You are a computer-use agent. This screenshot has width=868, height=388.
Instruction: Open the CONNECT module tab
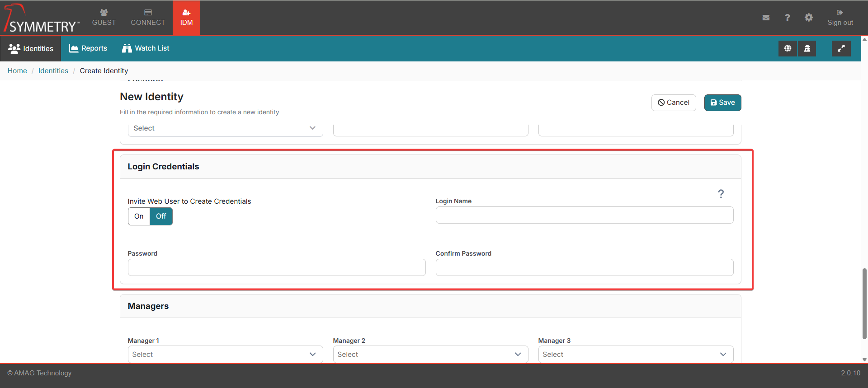(148, 18)
